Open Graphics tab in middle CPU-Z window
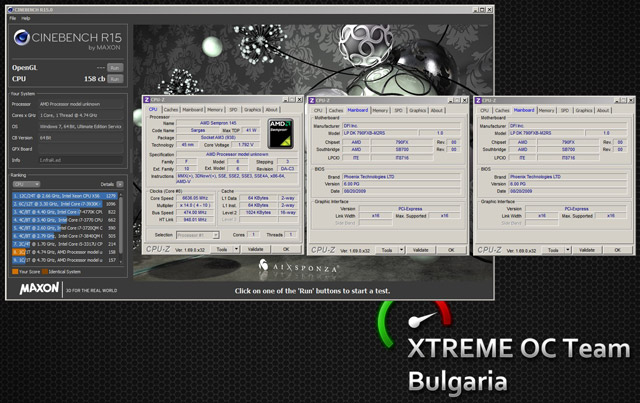Viewport: 640px width, 403px height. pyautogui.click(x=418, y=111)
